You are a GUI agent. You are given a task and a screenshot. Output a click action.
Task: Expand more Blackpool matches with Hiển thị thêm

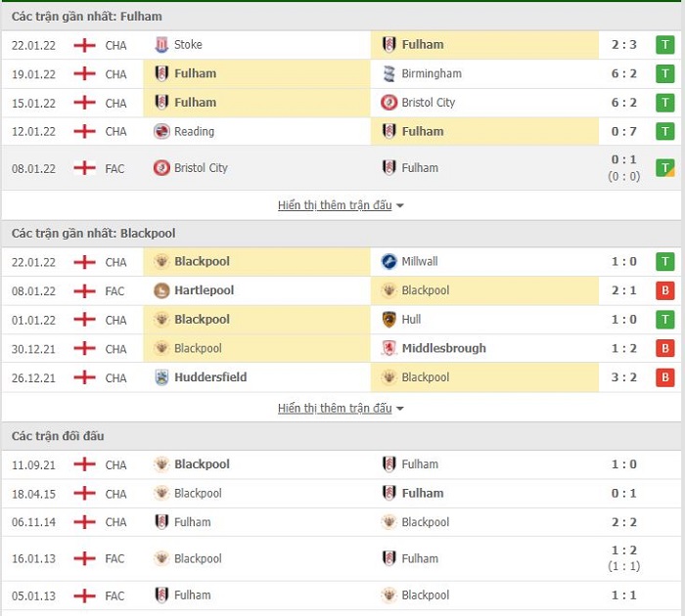(x=341, y=408)
